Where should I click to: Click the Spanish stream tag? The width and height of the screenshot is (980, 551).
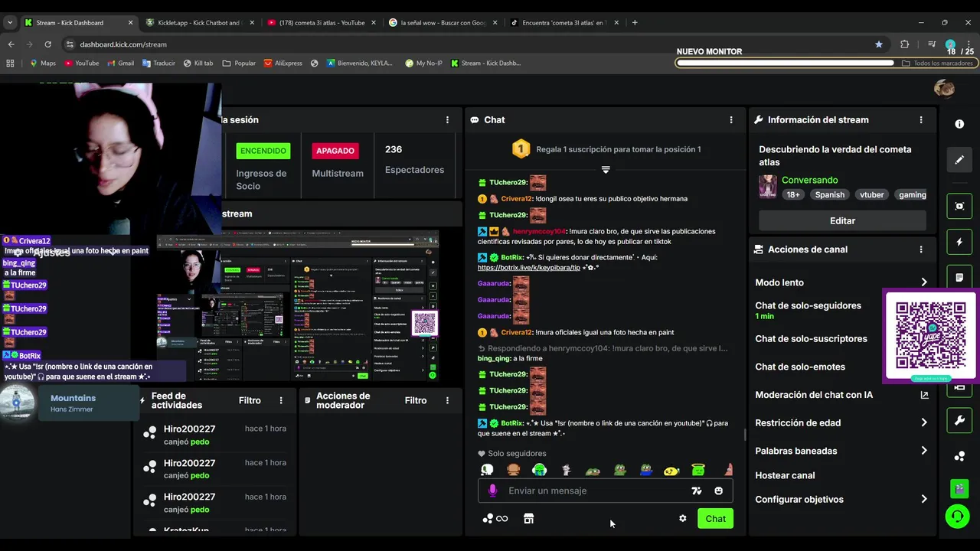829,194
